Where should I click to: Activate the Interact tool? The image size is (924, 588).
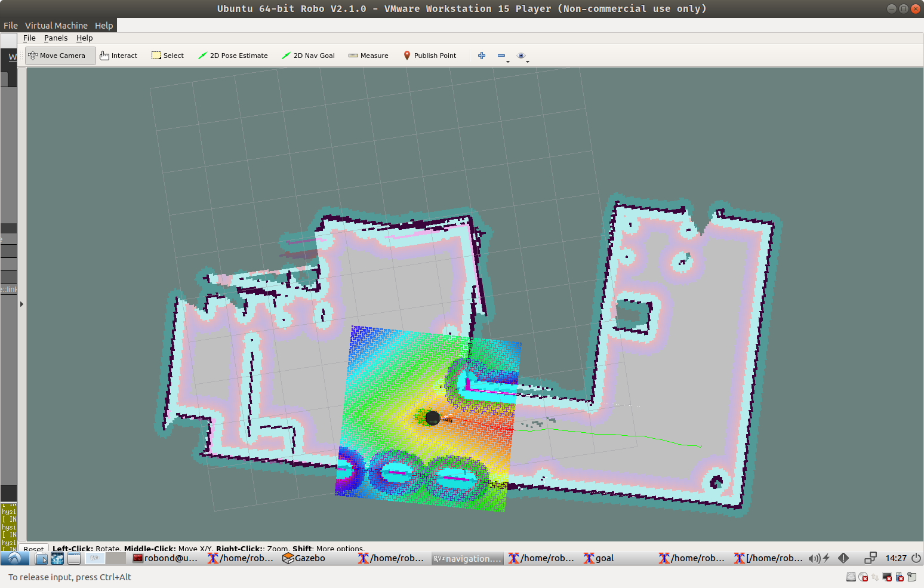[119, 56]
